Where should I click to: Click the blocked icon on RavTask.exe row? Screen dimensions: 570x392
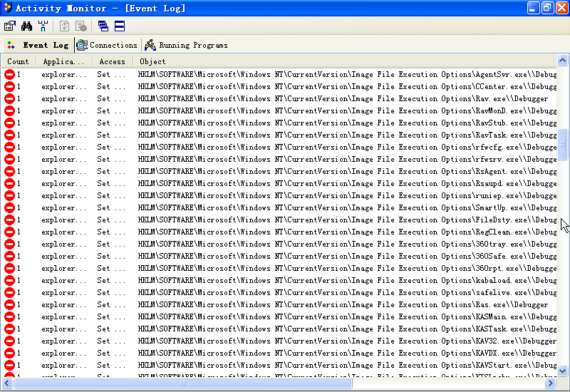tap(9, 135)
